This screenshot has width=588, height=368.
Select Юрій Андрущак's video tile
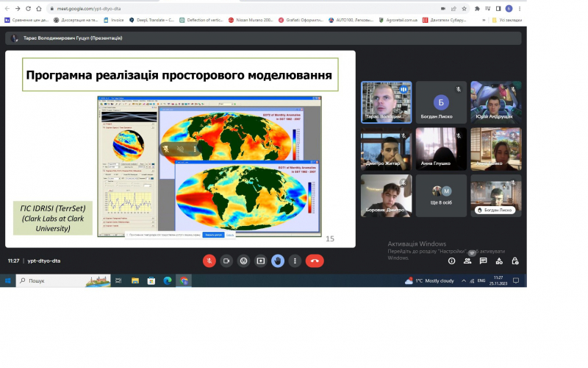495,102
